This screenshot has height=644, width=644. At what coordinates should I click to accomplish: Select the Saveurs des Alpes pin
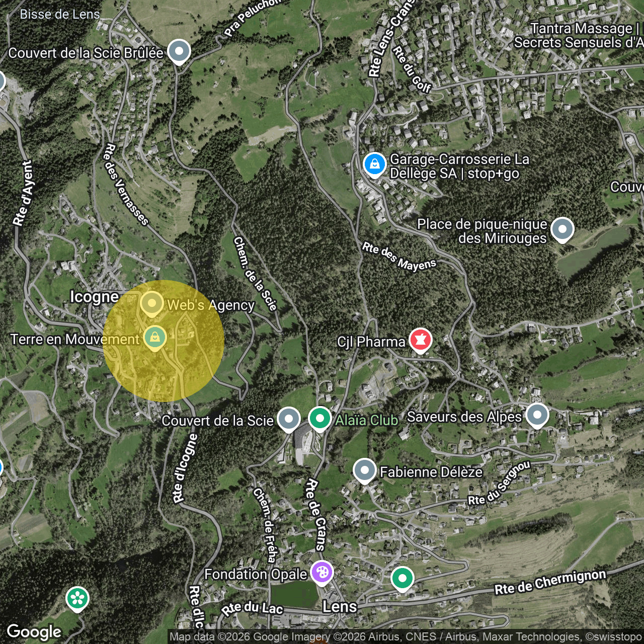pos(537,416)
